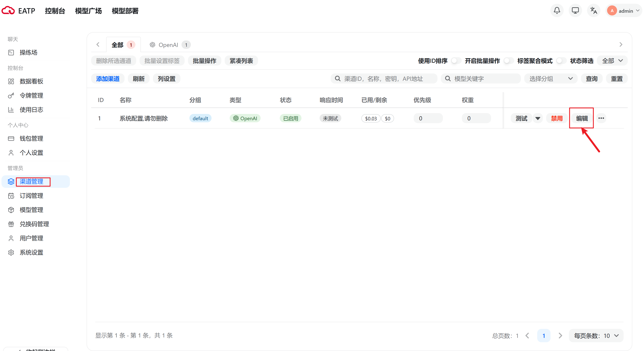
Task: Switch to the 全部 tab
Action: tap(123, 45)
